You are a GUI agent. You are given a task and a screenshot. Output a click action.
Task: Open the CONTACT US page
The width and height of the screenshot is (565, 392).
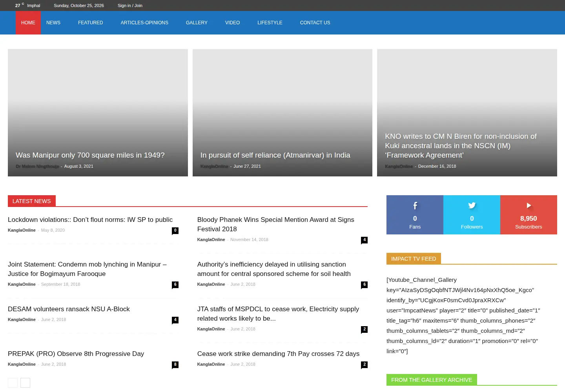[x=315, y=23]
